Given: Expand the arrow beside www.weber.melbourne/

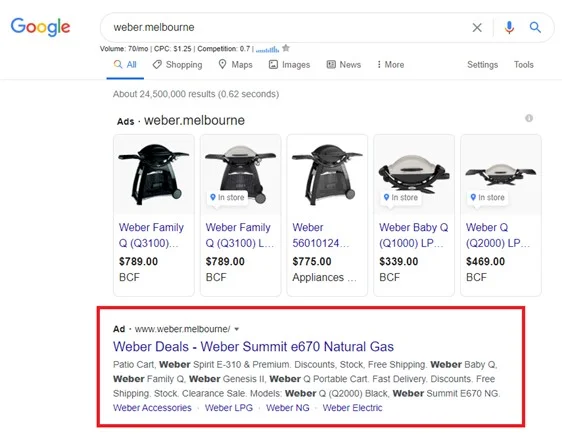Looking at the screenshot, I should pos(237,329).
